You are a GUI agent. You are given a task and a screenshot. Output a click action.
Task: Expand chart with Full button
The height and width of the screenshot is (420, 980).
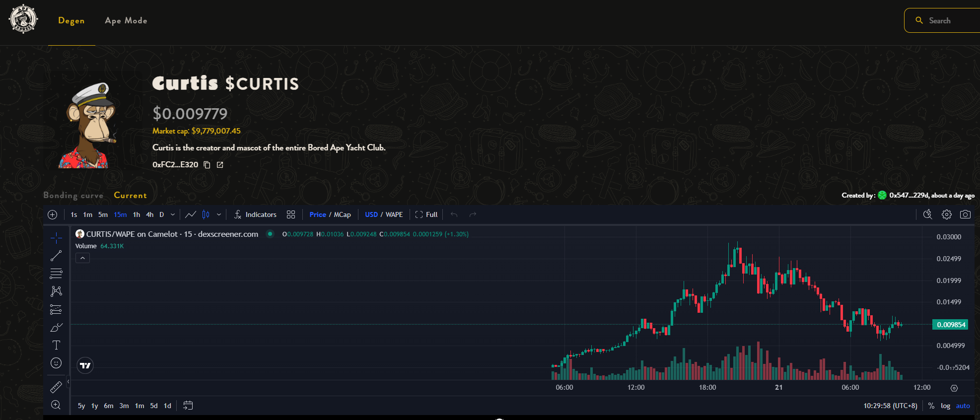(x=426, y=214)
